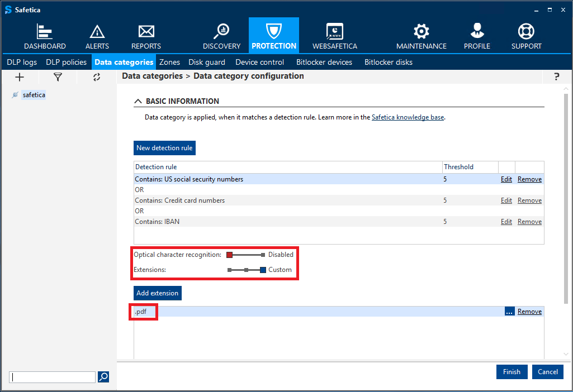
Task: Click the Optical character recognition slider
Action: coord(245,255)
